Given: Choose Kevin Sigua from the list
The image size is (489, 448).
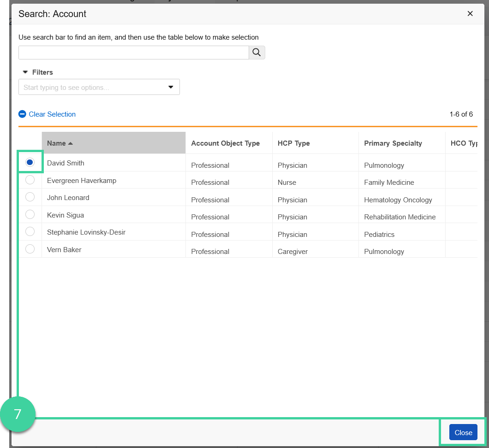Looking at the screenshot, I should [30, 214].
